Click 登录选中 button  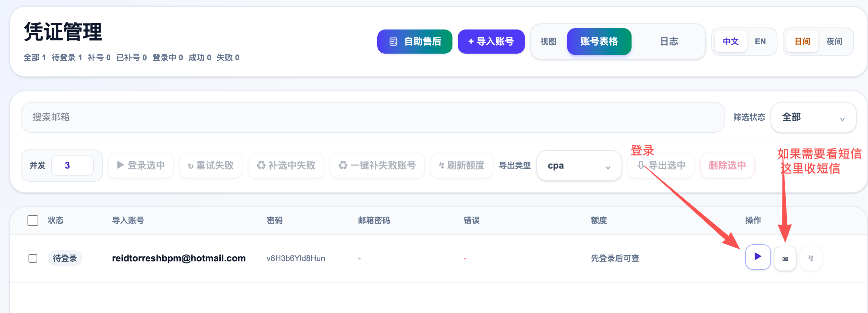click(x=141, y=165)
